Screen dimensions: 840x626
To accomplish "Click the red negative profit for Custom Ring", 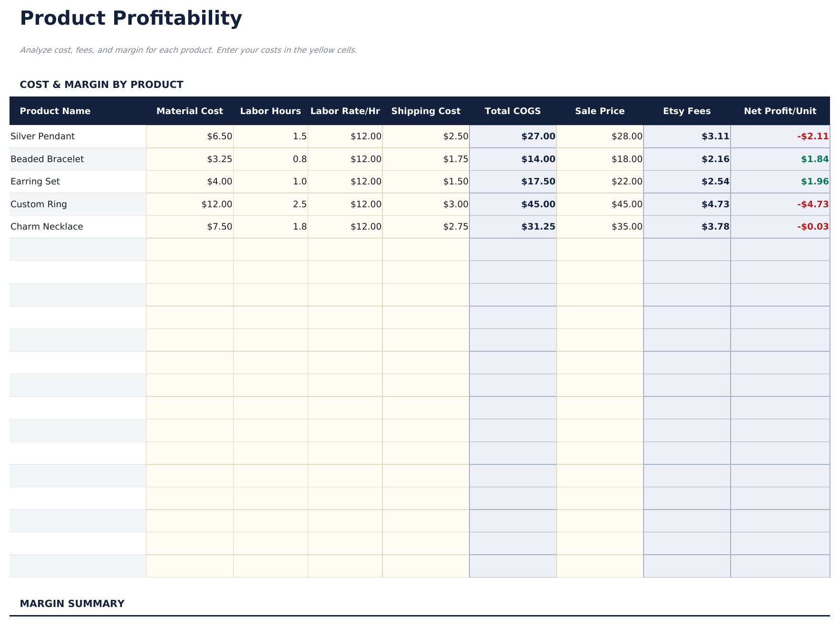I will tap(809, 204).
